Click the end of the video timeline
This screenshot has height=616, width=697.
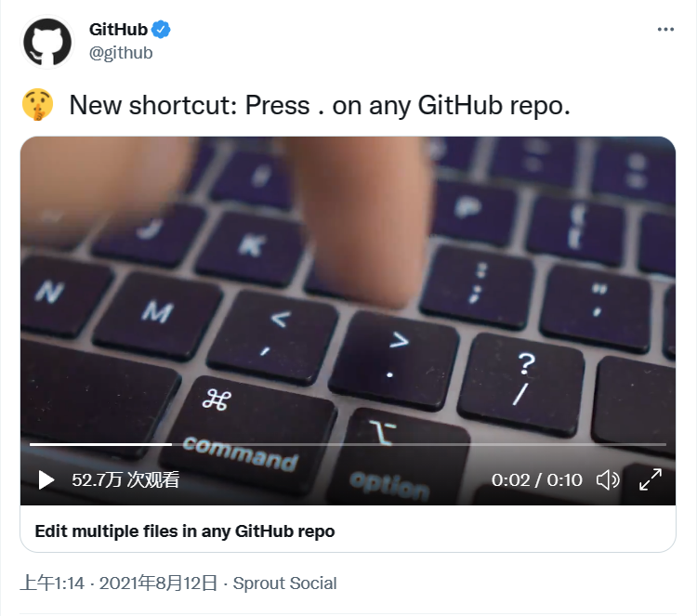click(664, 444)
